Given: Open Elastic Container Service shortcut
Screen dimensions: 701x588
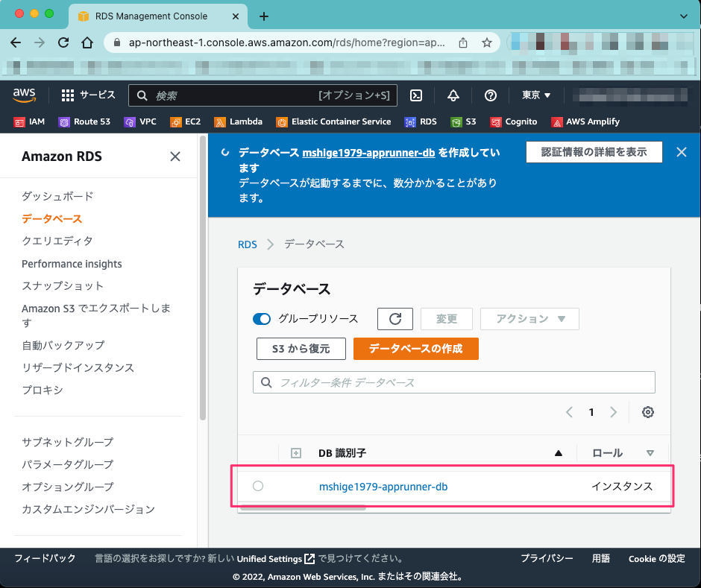Looking at the screenshot, I should point(333,121).
